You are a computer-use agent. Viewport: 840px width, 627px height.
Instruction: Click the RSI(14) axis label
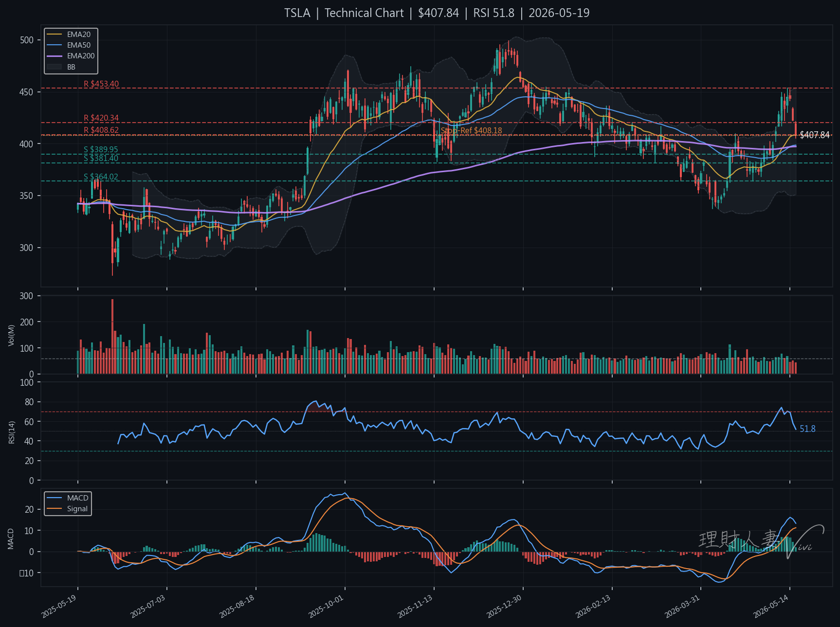click(x=12, y=432)
